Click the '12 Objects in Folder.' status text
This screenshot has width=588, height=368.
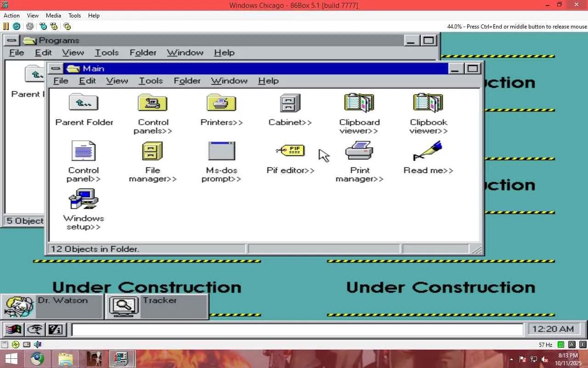tap(95, 249)
